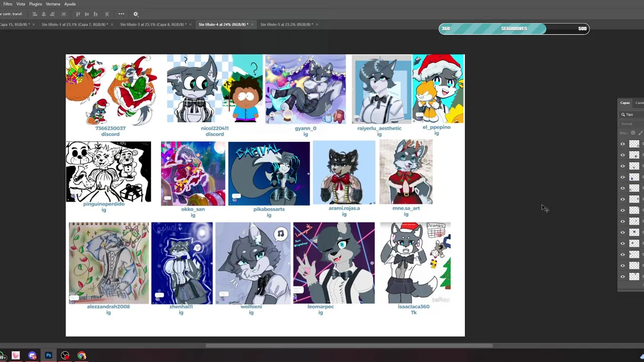Open the Normal blend mode dropdown
This screenshot has height=362, width=644.
pyautogui.click(x=631, y=124)
